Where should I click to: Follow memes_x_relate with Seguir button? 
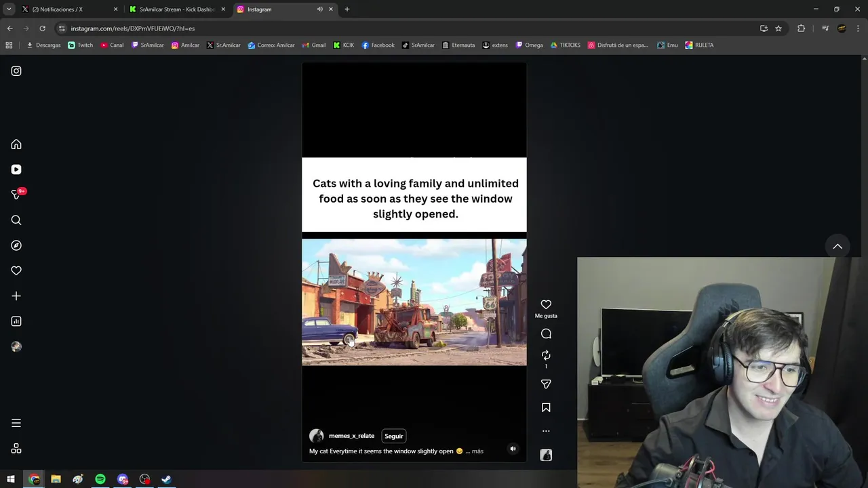click(393, 436)
